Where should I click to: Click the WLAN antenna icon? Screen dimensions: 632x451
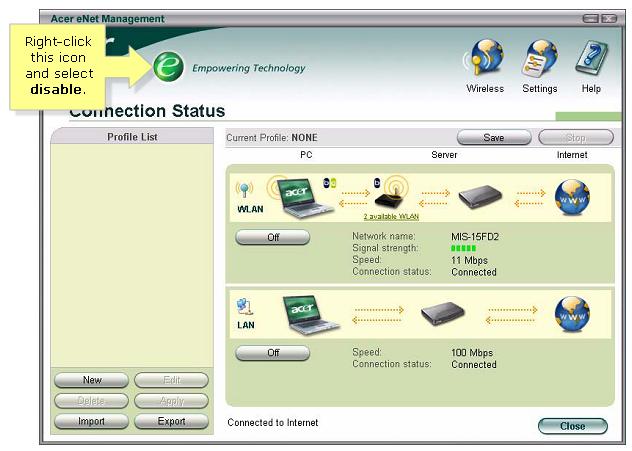tap(244, 190)
